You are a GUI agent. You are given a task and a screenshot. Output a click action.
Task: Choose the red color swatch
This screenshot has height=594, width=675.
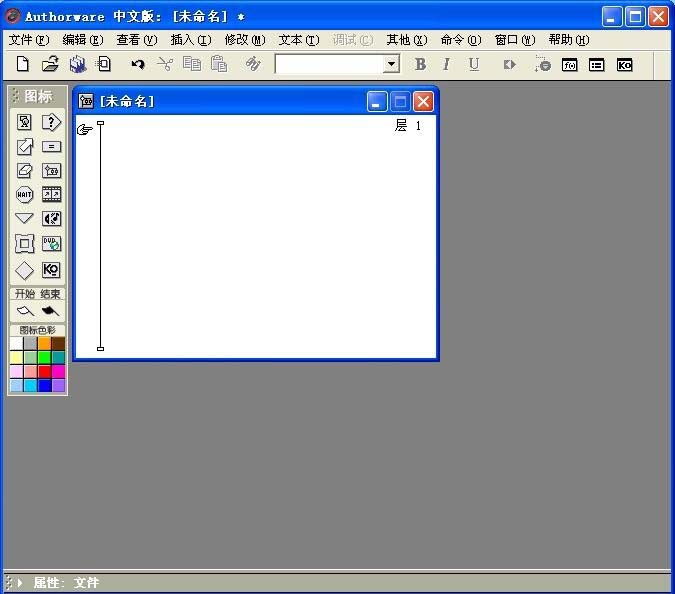tap(44, 371)
